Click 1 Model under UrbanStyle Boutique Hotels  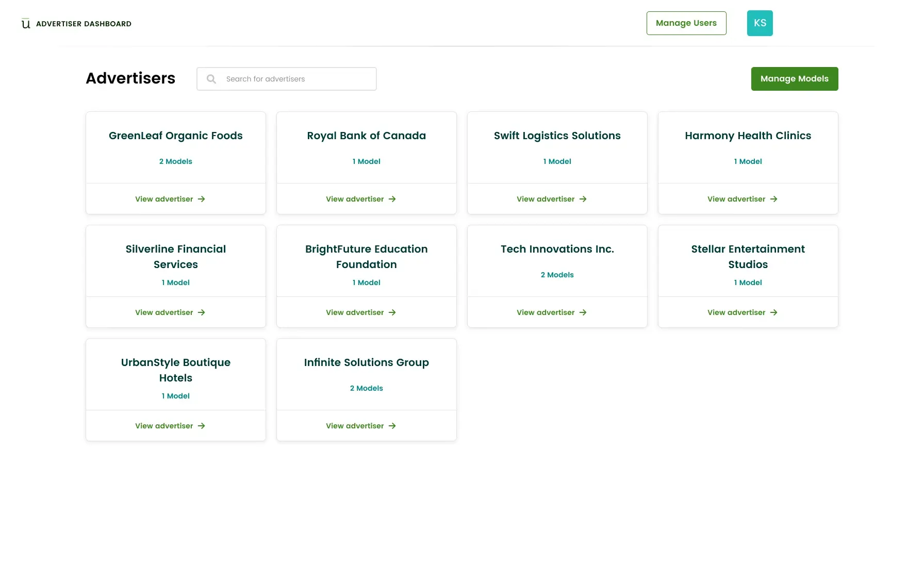coord(176,396)
